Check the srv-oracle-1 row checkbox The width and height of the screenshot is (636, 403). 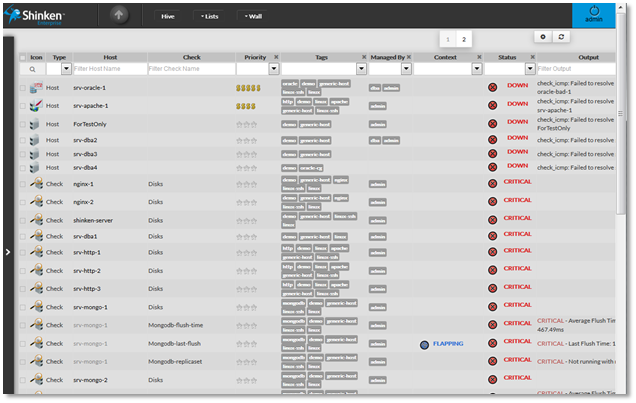pyautogui.click(x=22, y=88)
